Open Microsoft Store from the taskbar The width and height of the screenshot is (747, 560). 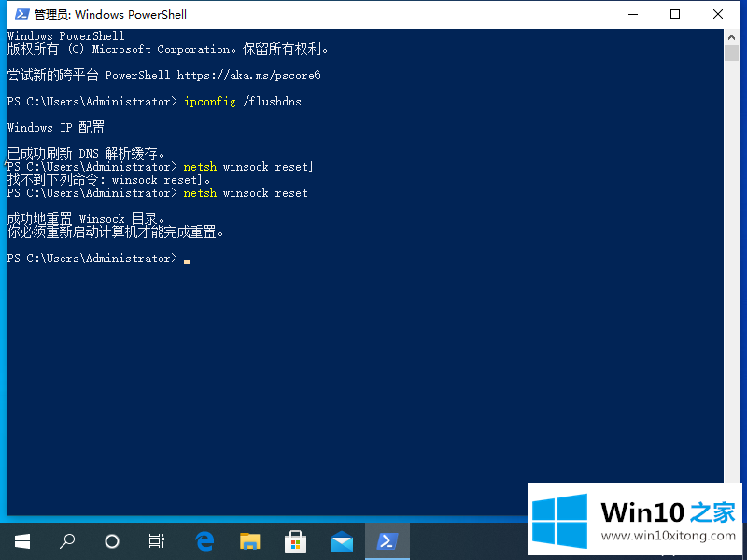coord(295,541)
